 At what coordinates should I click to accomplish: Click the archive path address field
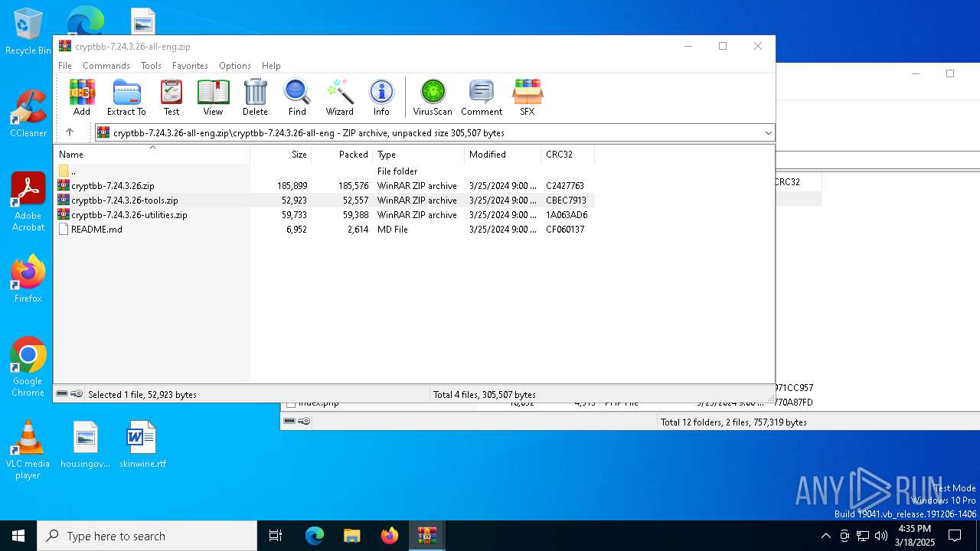pyautogui.click(x=433, y=133)
